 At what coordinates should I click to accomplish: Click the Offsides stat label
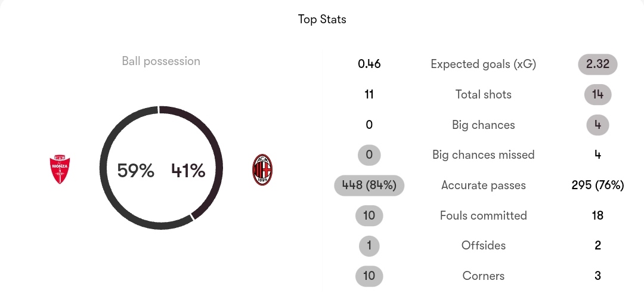(484, 245)
